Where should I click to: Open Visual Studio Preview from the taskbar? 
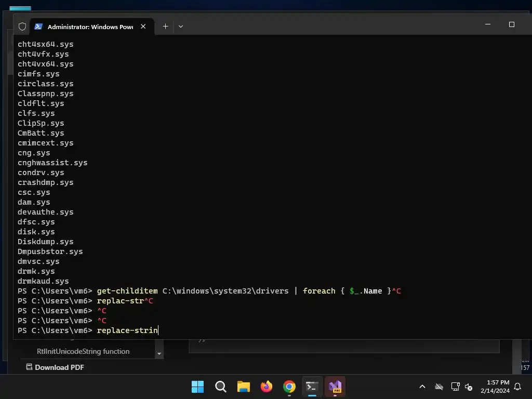[335, 387]
